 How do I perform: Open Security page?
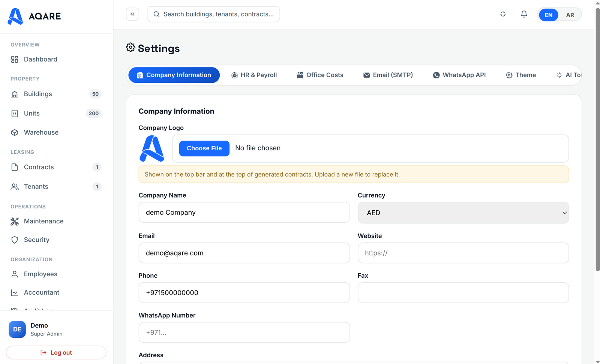56,240
